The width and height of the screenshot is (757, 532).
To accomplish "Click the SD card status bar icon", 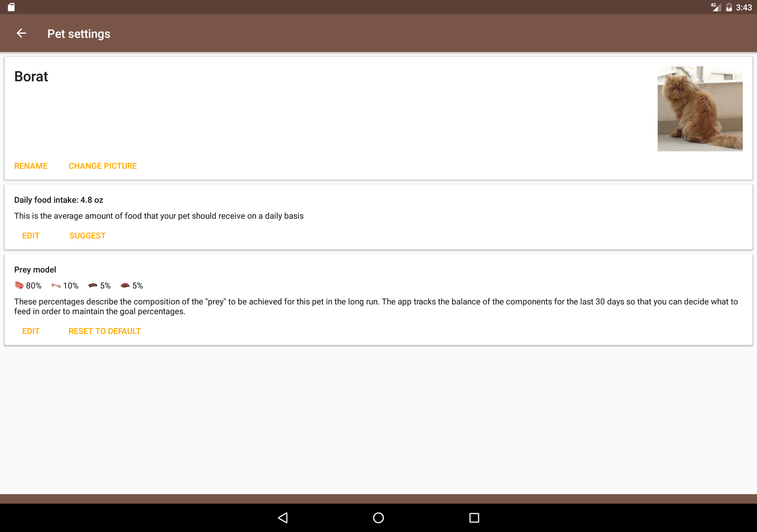I will tap(11, 7).
